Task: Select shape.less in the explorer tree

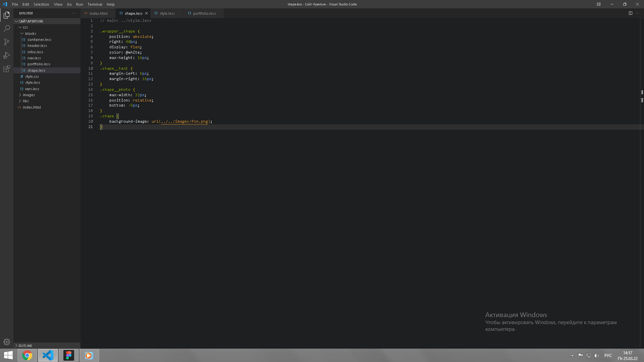Action: point(47,70)
